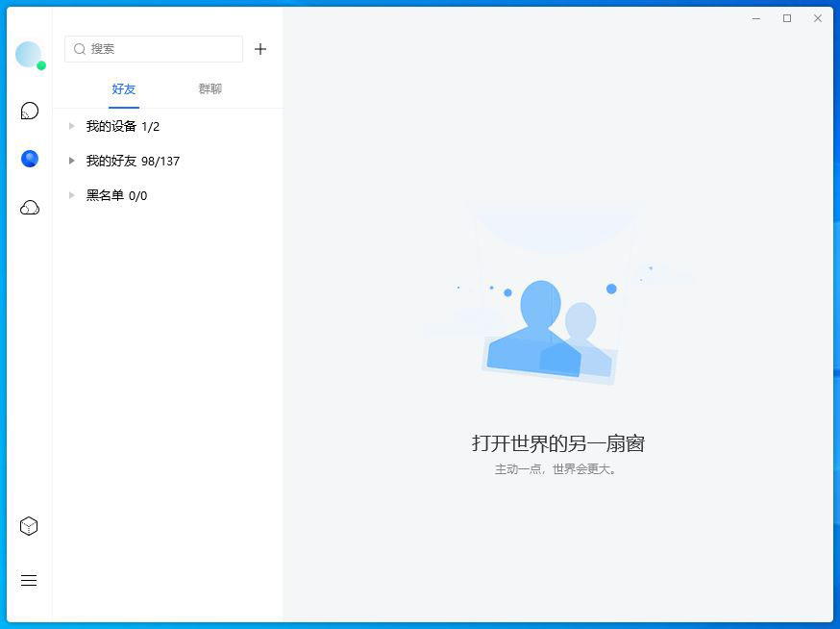The height and width of the screenshot is (629, 840).
Task: Select the 黑名单 0/0 group row
Action: [x=117, y=195]
